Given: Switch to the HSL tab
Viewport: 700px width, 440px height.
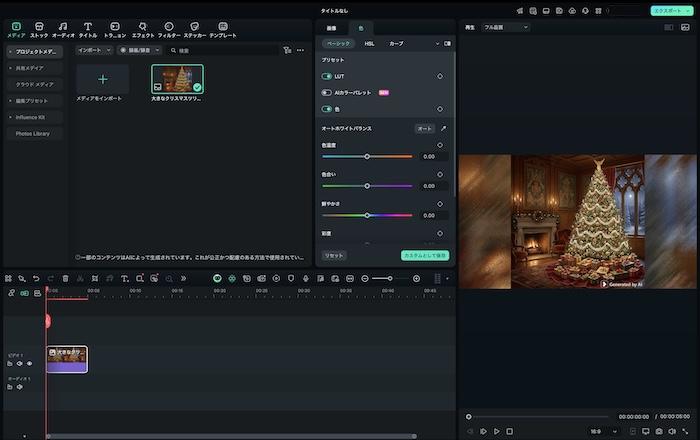Looking at the screenshot, I should point(369,44).
